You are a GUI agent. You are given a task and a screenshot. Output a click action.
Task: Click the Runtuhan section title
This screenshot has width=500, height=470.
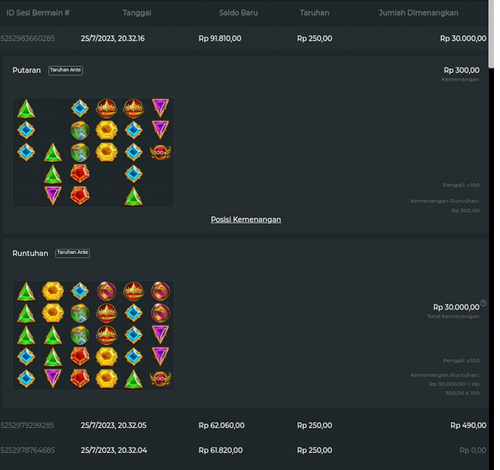point(30,253)
